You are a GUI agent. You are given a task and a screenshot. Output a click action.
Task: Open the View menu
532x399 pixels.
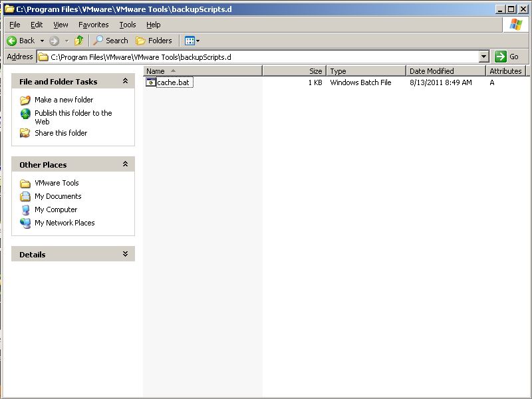coord(61,25)
